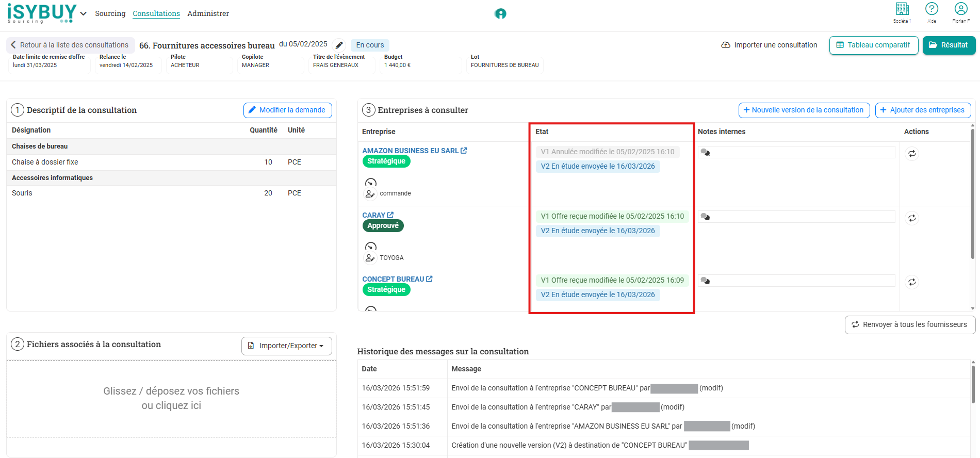Click the En cours status badge
980x458 pixels.
point(370,45)
